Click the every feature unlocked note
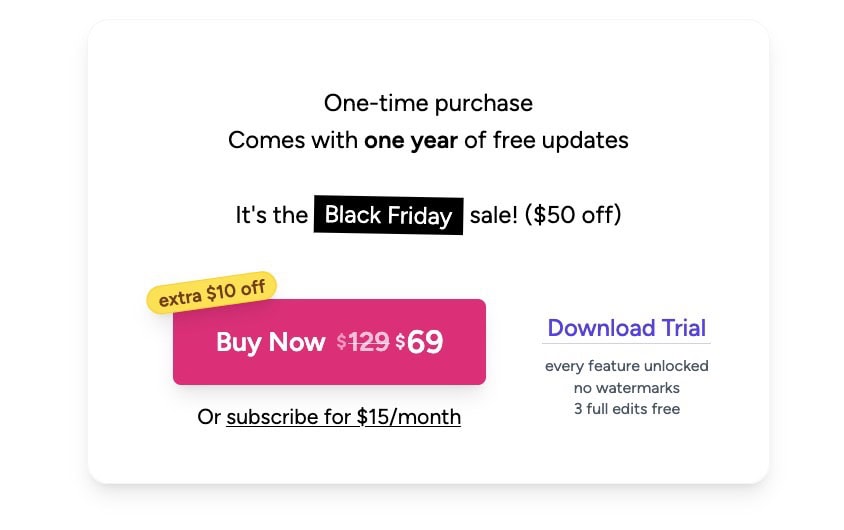Viewport: 844px width, 530px height. [x=626, y=366]
